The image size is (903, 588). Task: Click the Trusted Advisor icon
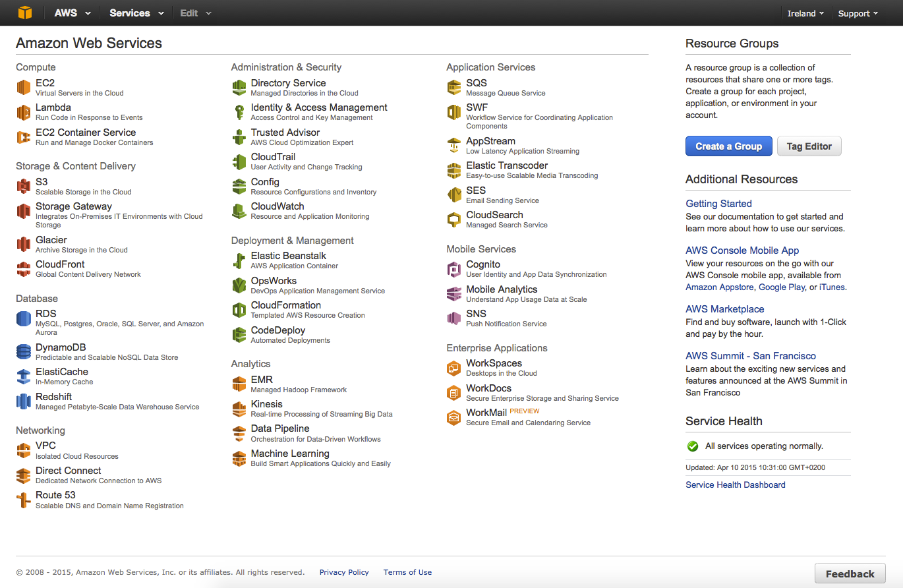pyautogui.click(x=239, y=137)
